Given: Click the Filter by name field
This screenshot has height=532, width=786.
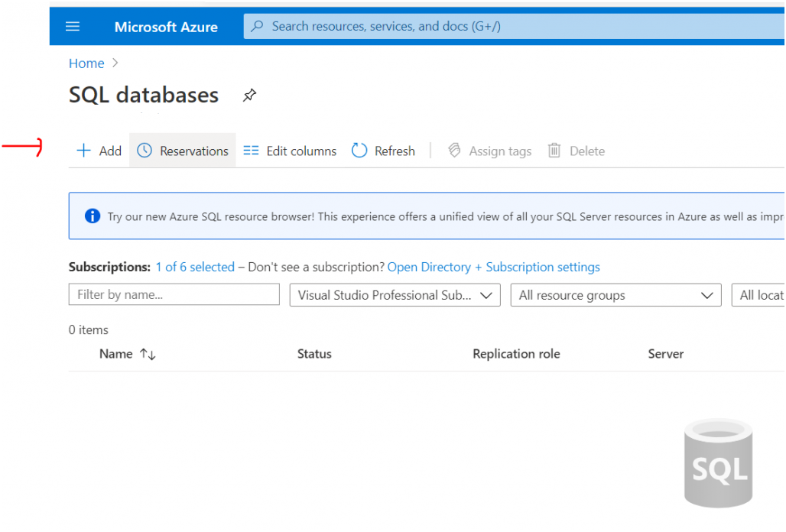Looking at the screenshot, I should 174,294.
